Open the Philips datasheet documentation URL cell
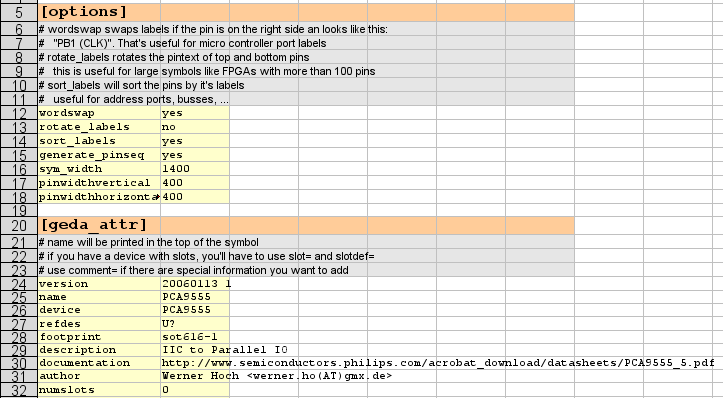This screenshot has width=723, height=398. coord(438,363)
